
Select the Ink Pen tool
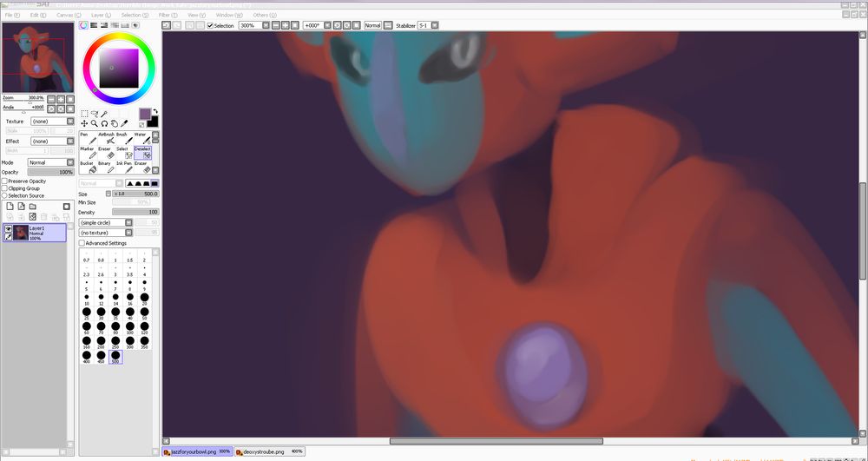(124, 168)
